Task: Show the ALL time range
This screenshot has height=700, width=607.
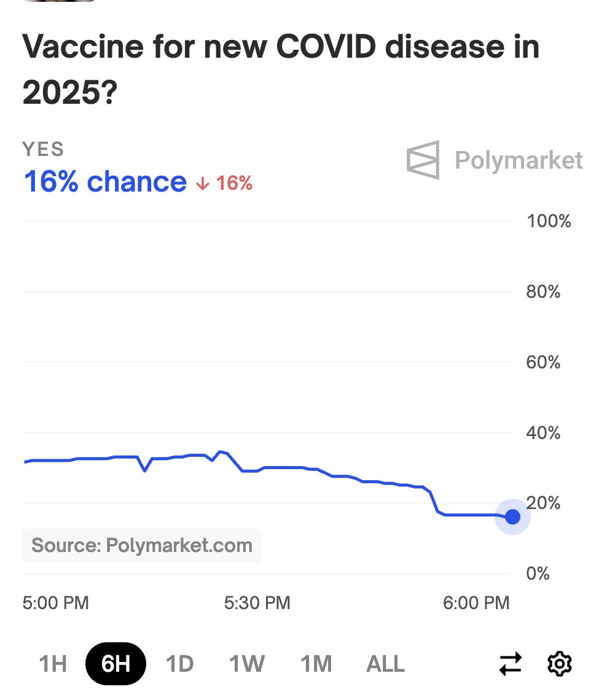Action: pyautogui.click(x=385, y=663)
